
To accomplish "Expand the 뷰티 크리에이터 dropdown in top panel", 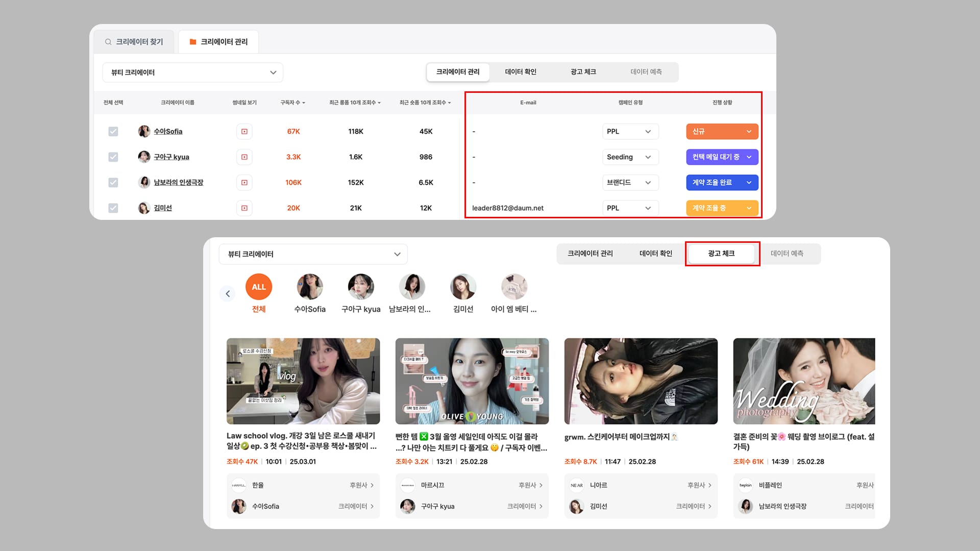I will click(192, 72).
